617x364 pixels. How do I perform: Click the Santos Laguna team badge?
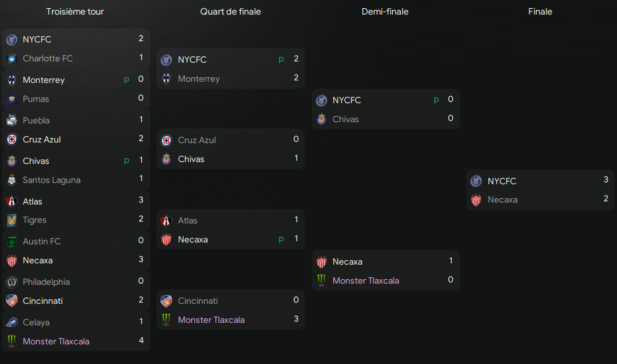pyautogui.click(x=12, y=180)
